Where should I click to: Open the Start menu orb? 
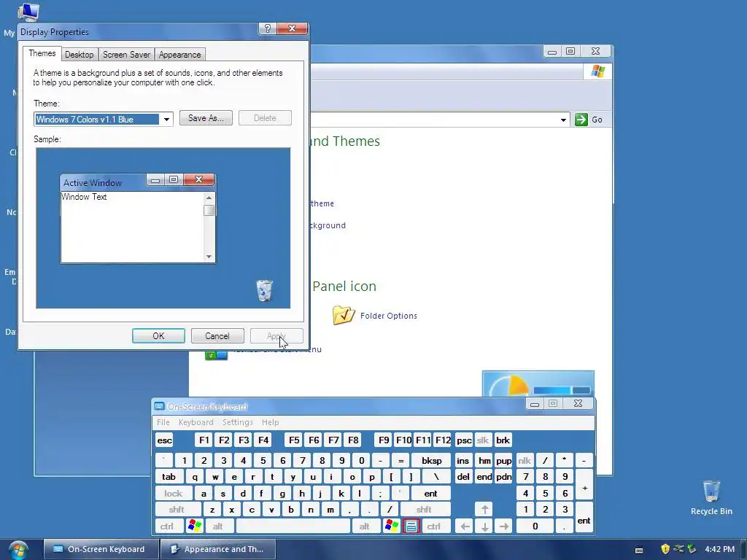point(18,550)
